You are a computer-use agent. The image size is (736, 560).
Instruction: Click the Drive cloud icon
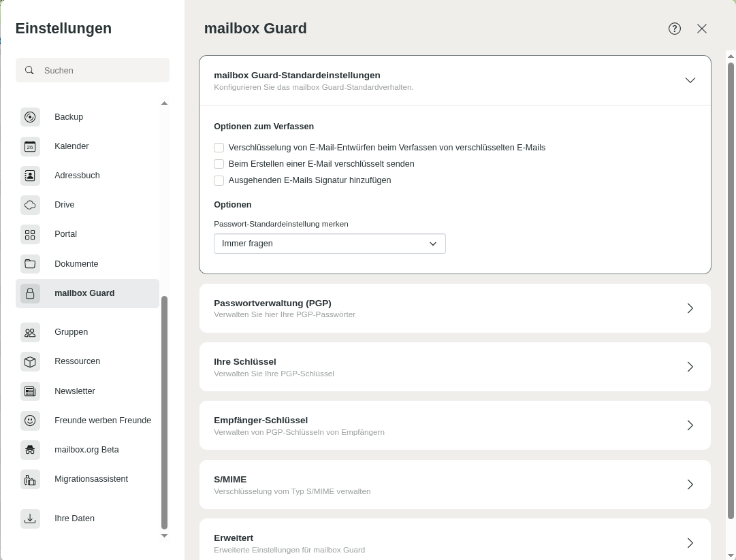point(30,205)
